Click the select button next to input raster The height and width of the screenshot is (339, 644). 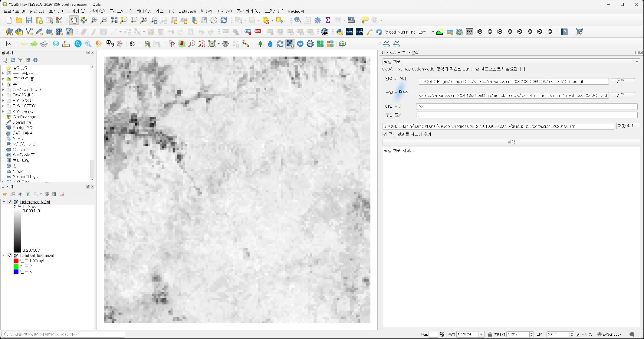tap(623, 81)
